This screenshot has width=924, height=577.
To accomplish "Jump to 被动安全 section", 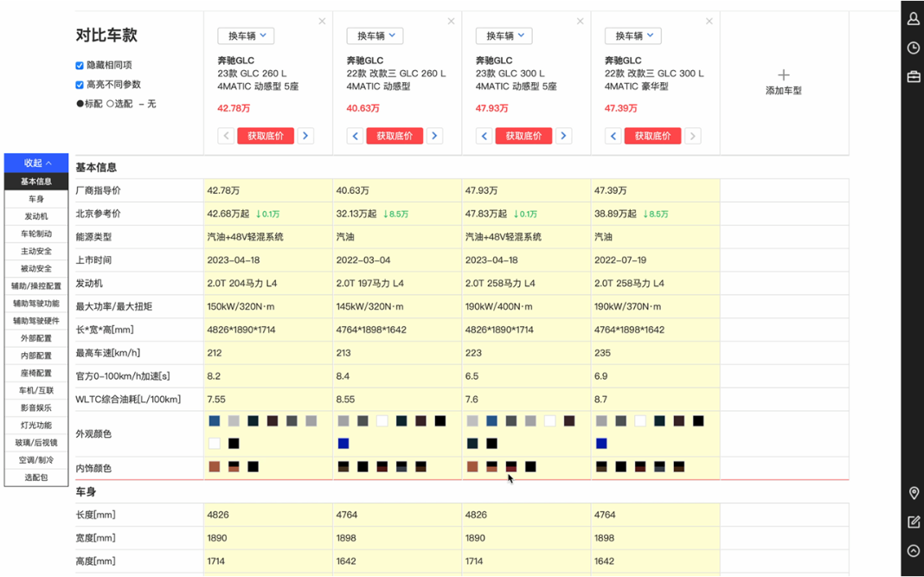I will coord(36,269).
